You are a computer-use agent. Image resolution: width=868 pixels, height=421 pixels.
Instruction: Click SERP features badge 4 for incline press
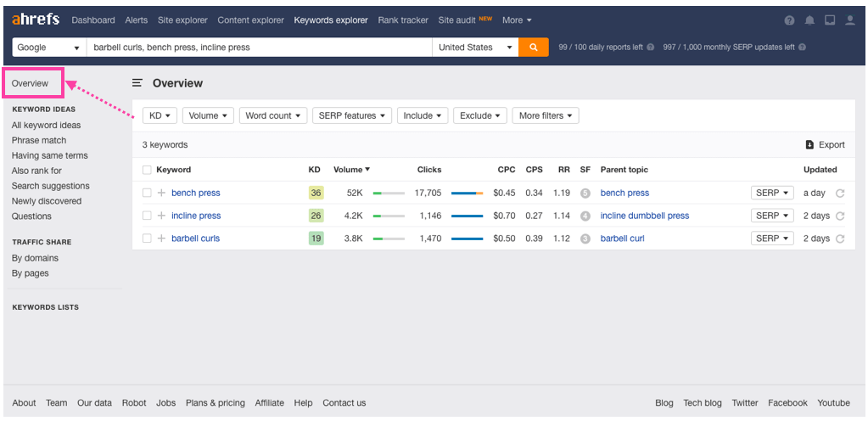pos(585,216)
